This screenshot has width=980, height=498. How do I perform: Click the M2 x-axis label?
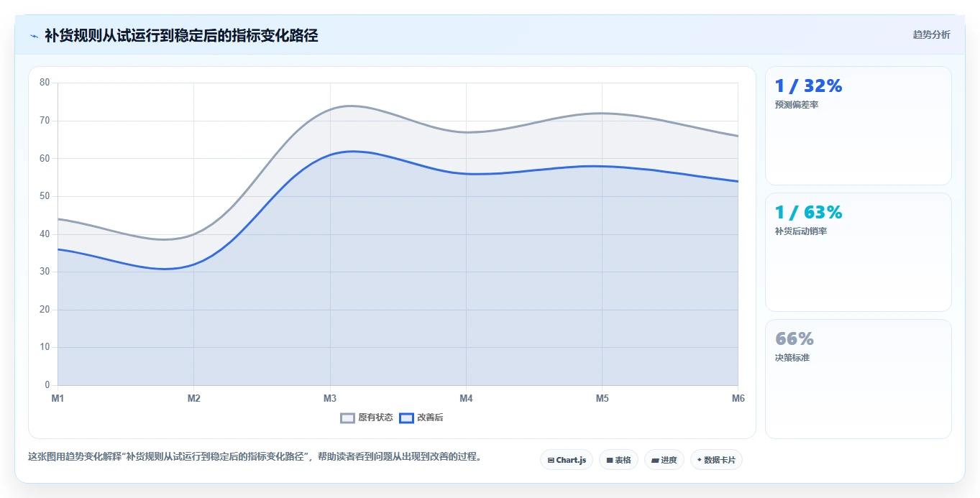point(193,398)
